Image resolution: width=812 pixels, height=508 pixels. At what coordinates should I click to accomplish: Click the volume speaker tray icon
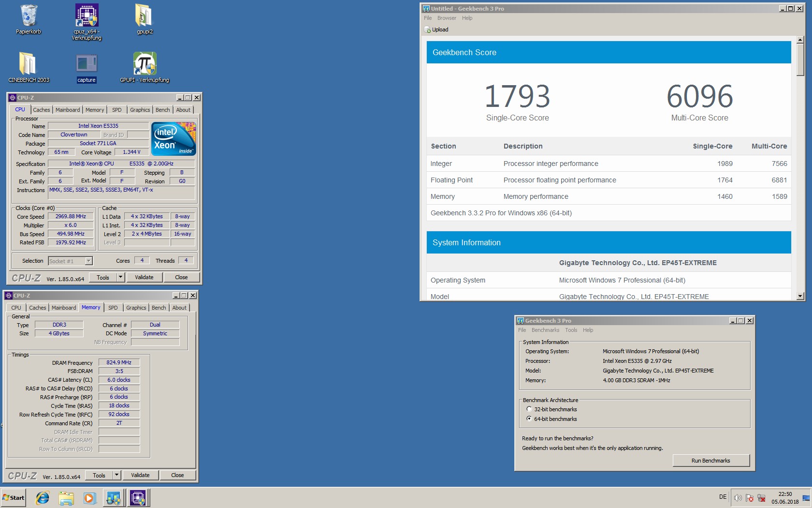click(x=738, y=498)
